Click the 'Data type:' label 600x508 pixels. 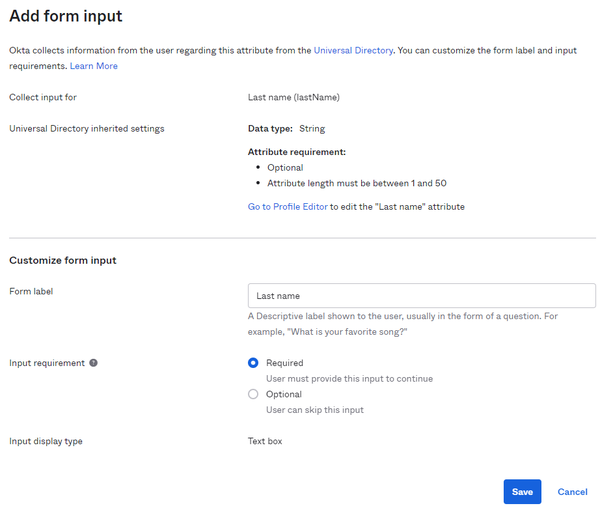coord(270,129)
